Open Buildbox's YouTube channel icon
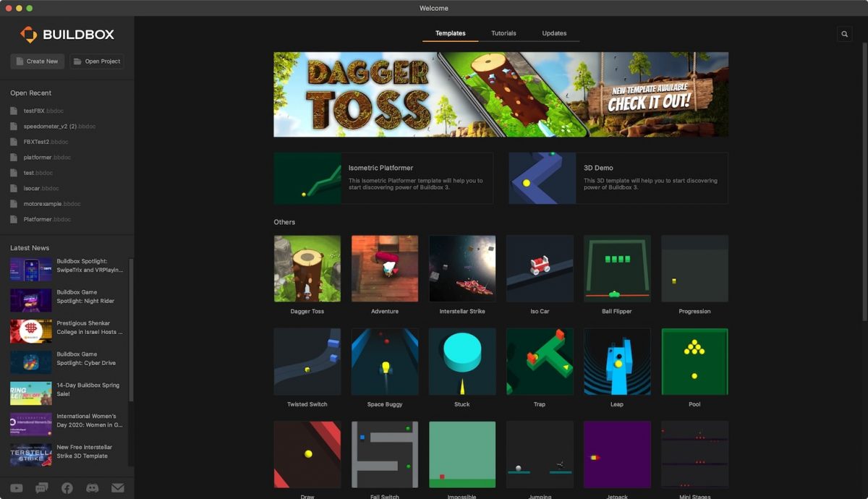Image resolution: width=868 pixels, height=499 pixels. [x=16, y=488]
